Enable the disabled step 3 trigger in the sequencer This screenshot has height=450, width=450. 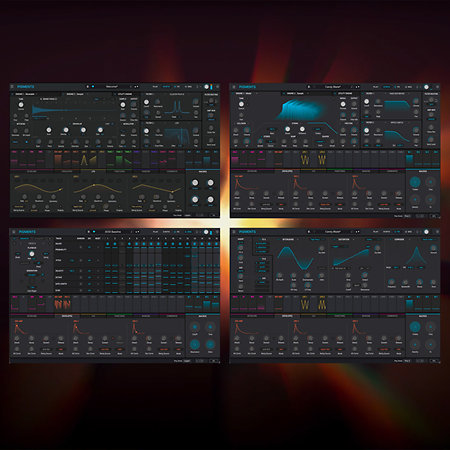click(122, 244)
